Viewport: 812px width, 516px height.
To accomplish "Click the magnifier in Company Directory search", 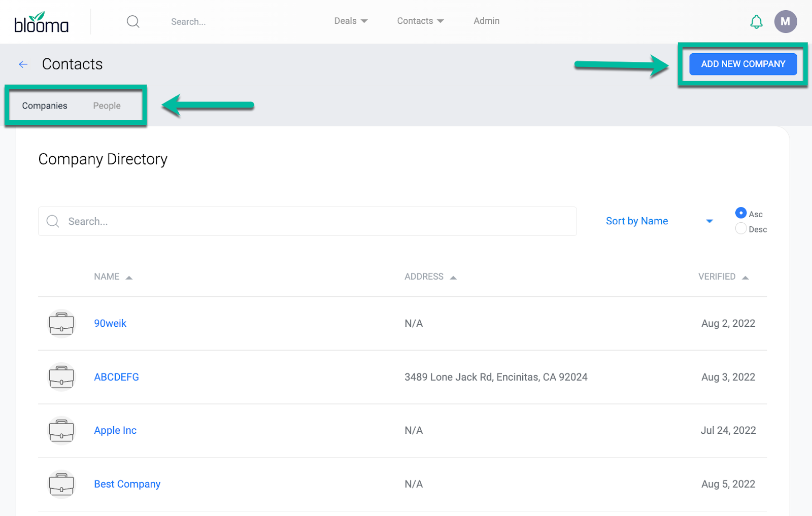I will [53, 221].
